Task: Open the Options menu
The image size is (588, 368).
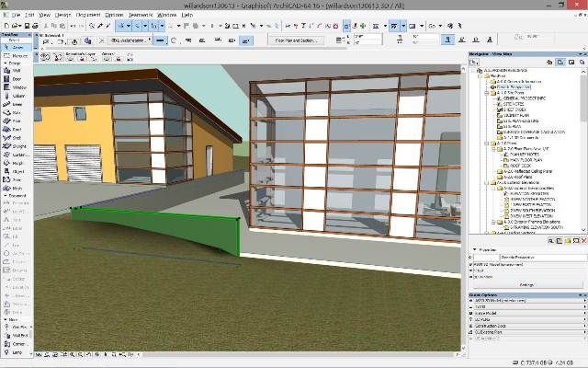Action: point(114,15)
